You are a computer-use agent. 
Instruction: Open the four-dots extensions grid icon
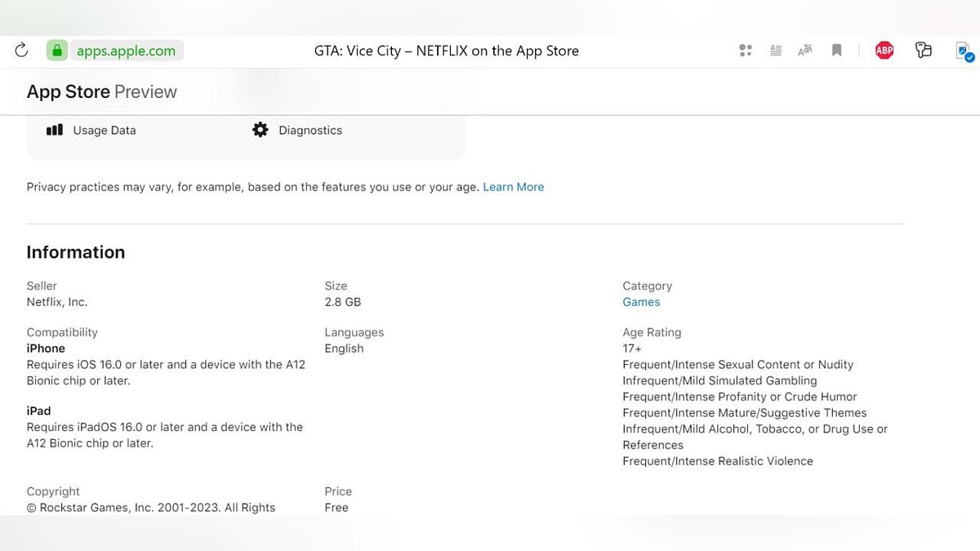tap(745, 51)
